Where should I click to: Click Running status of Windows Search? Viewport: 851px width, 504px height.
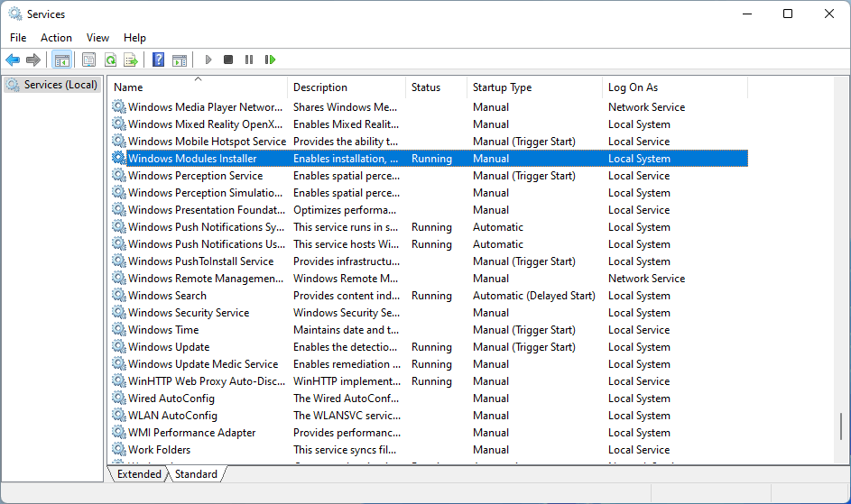click(x=431, y=295)
